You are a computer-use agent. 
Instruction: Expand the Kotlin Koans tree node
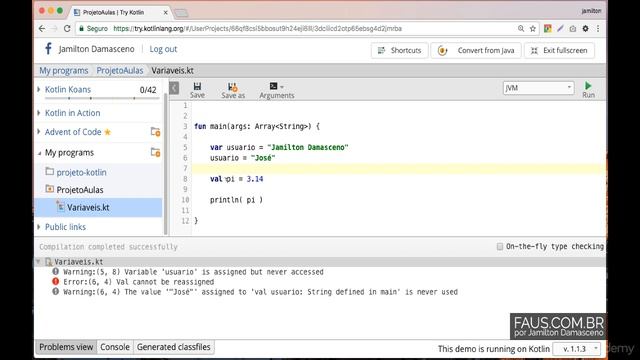click(x=39, y=89)
